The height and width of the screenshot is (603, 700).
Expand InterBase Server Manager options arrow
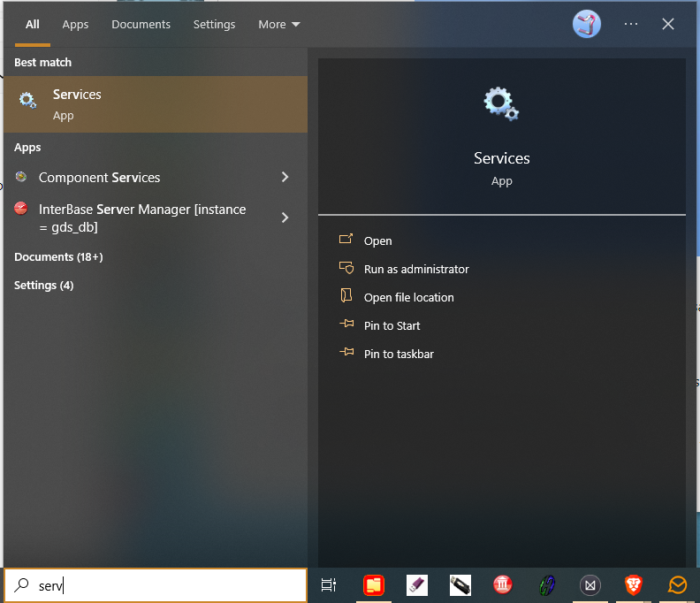coord(285,218)
